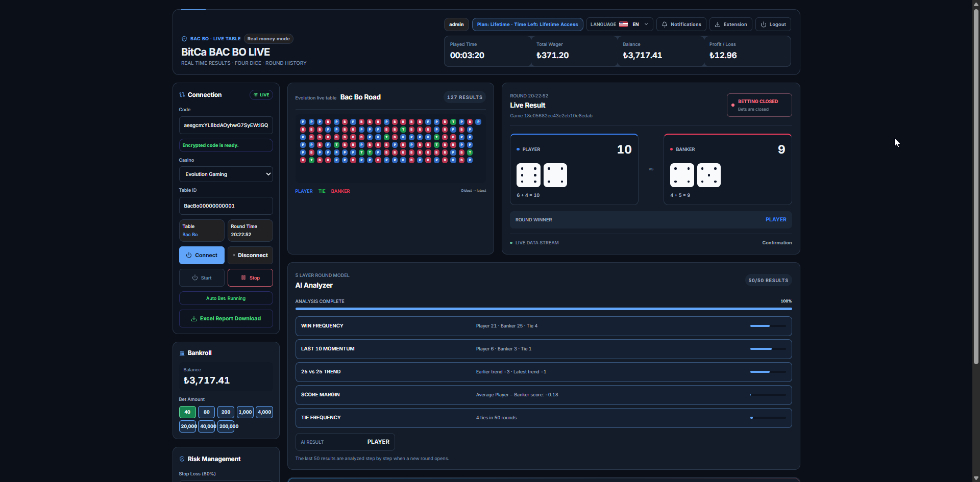Click the LAST 10 MOMENTUM row
Image resolution: width=980 pixels, height=482 pixels.
pos(544,349)
